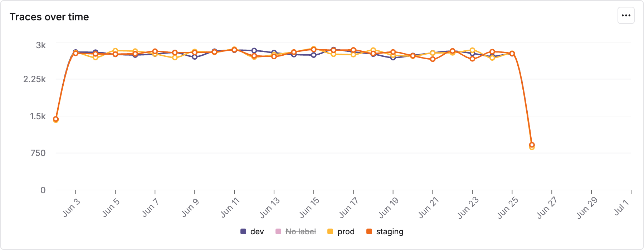This screenshot has width=644, height=250.
Task: Click the Traces over time chart title
Action: 50,16
